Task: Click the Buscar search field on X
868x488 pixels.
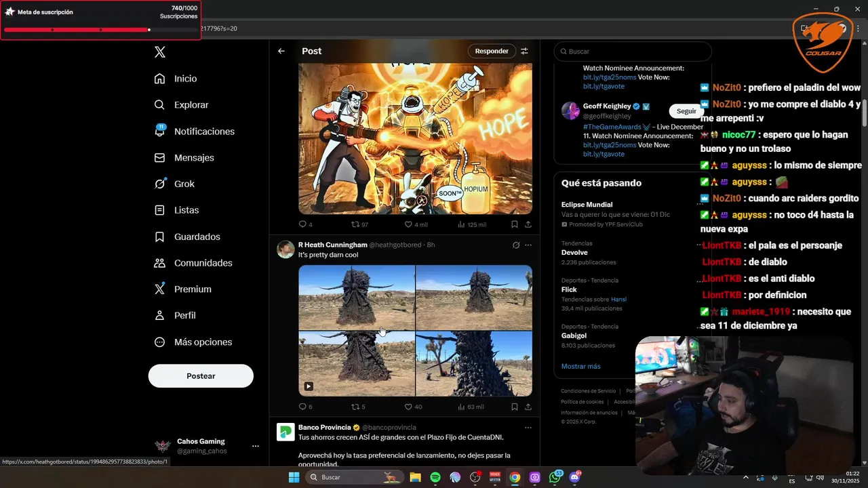Action: click(633, 52)
